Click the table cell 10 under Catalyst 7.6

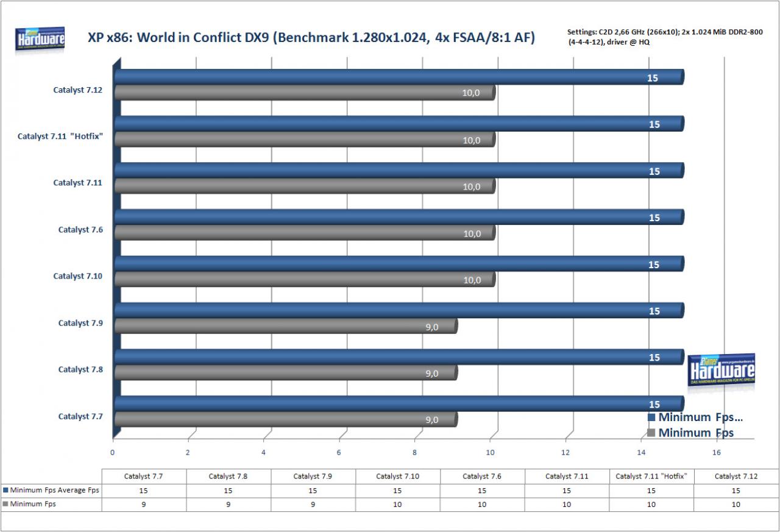tap(482, 505)
